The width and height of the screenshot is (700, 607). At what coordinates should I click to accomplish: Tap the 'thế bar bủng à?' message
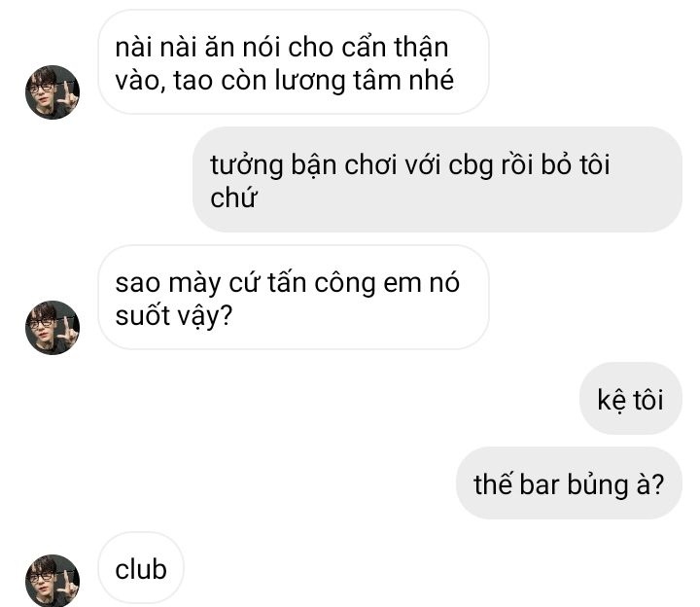[x=569, y=482]
